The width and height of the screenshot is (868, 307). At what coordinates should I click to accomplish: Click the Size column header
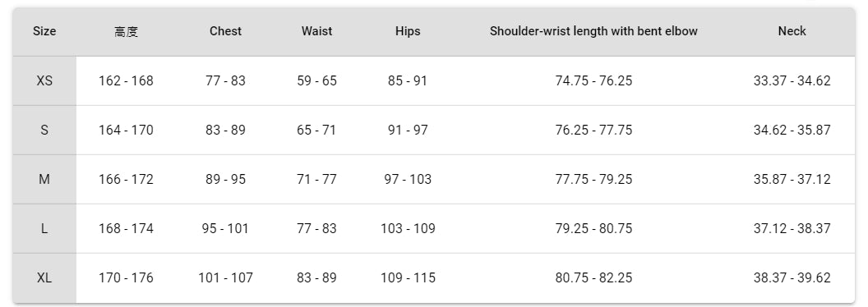pyautogui.click(x=44, y=31)
